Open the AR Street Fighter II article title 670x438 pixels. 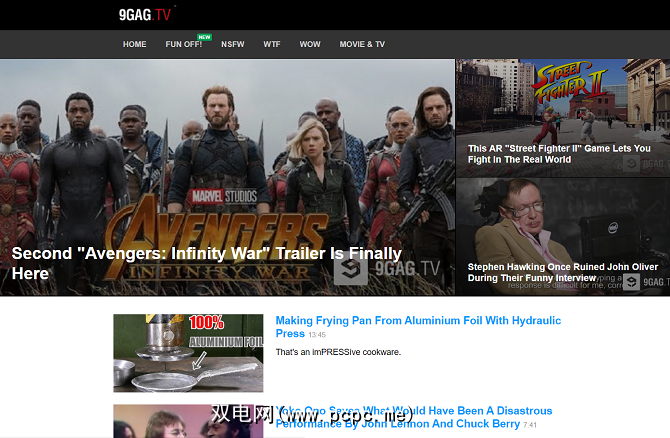559,154
